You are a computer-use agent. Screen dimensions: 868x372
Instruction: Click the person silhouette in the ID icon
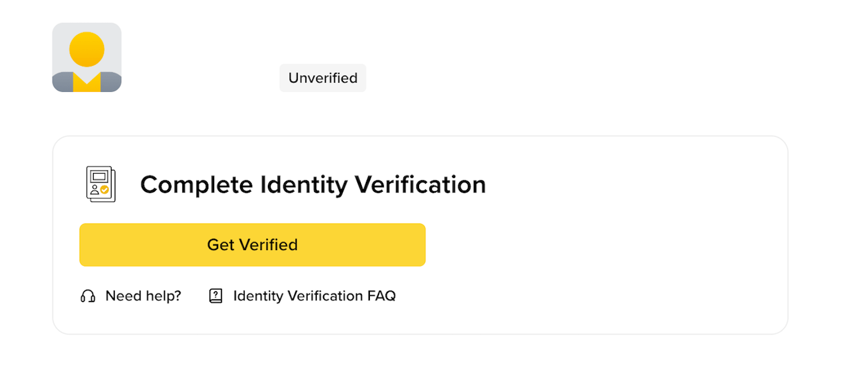point(94,189)
